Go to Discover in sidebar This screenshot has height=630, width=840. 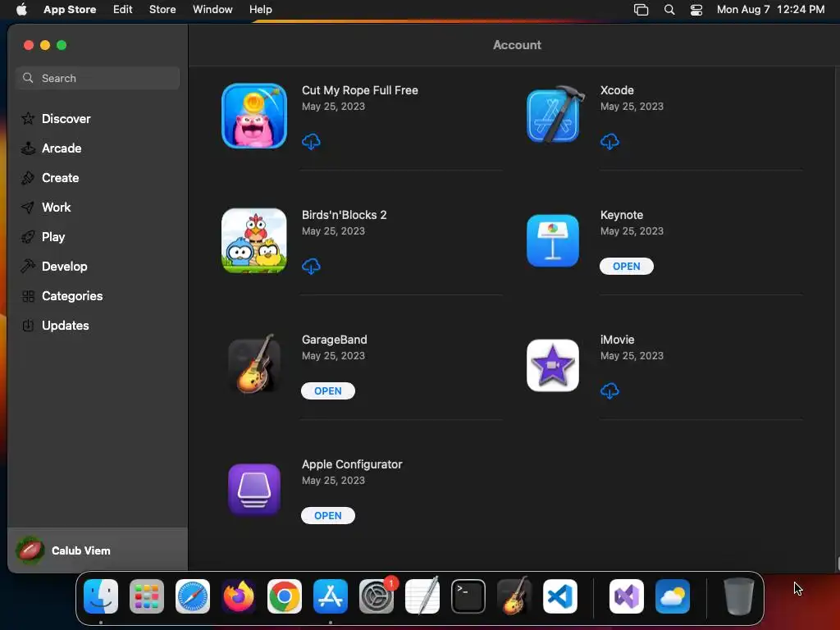pos(98,119)
